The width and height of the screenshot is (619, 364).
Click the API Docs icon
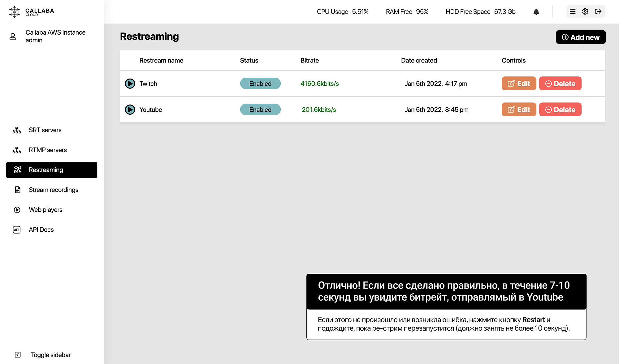coord(17,230)
